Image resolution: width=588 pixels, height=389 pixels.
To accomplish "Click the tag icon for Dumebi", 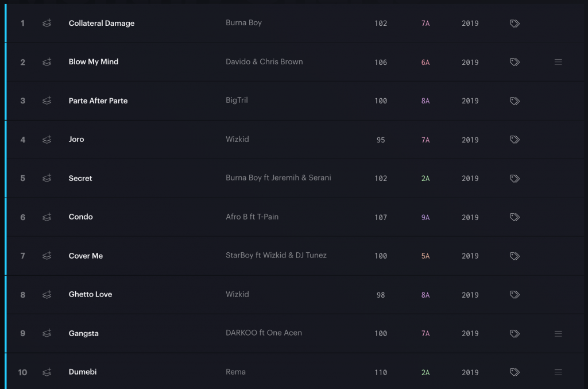I will tap(514, 372).
